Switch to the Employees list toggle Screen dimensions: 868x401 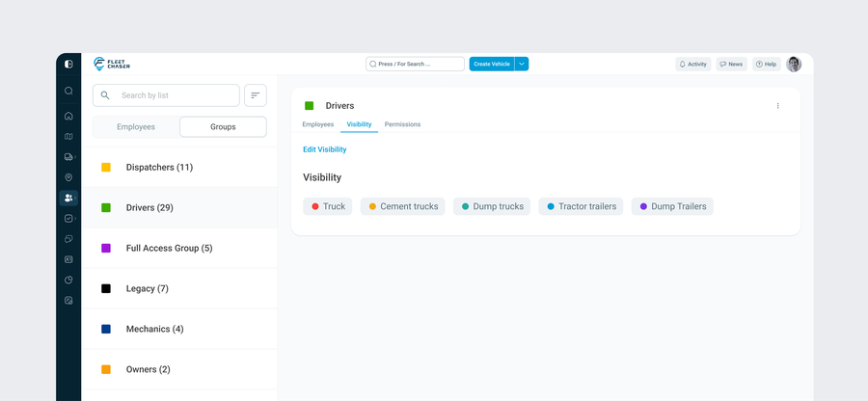pos(136,126)
